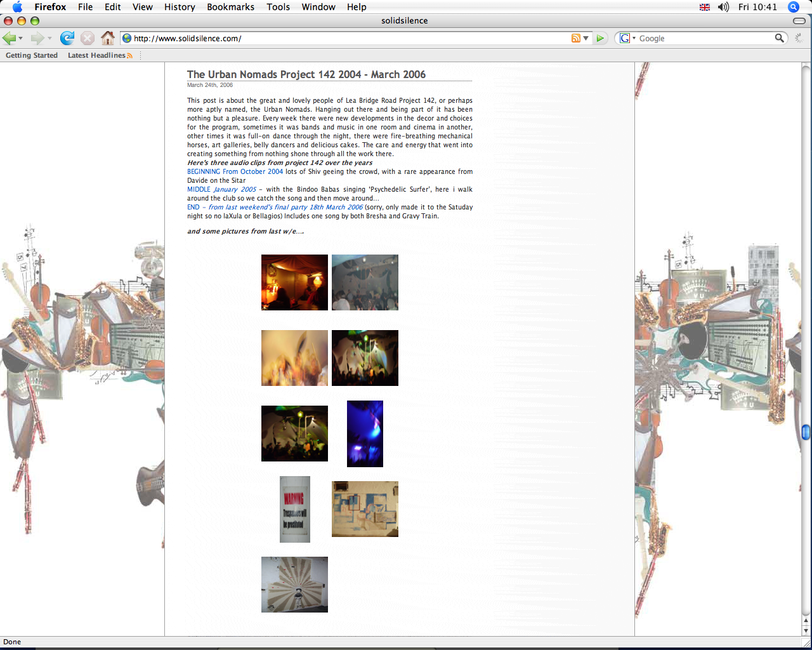812x650 pixels.
Task: Click the Latest Headlines bookmark
Action: coord(96,55)
